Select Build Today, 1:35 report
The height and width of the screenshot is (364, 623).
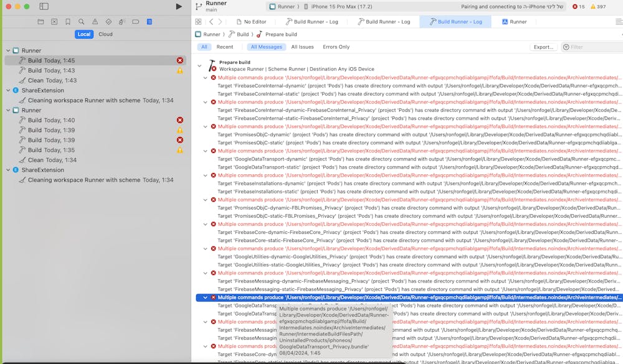(95, 150)
